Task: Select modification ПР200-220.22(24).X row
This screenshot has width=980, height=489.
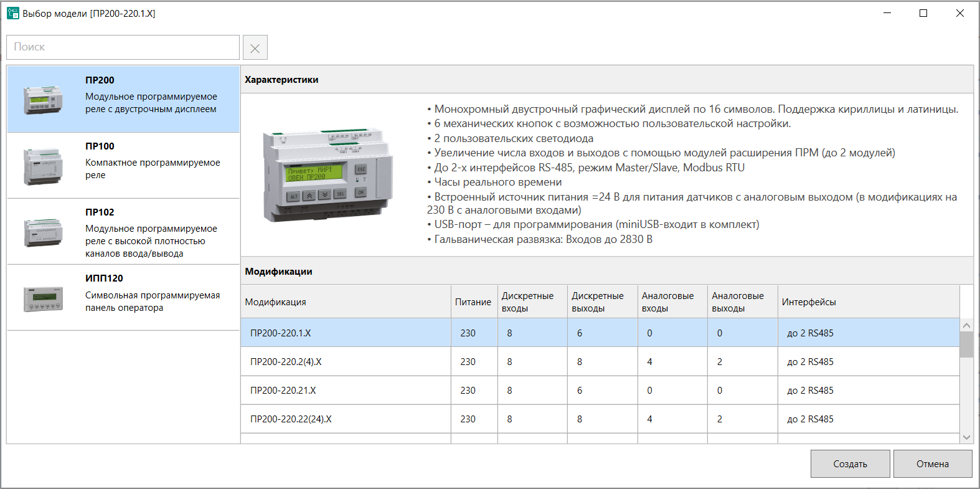Action: [346, 419]
